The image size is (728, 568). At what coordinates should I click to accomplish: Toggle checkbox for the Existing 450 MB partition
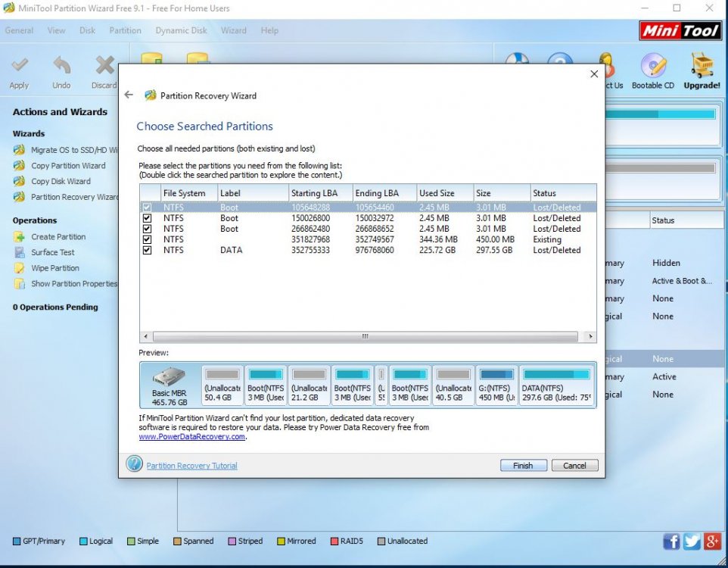(147, 239)
